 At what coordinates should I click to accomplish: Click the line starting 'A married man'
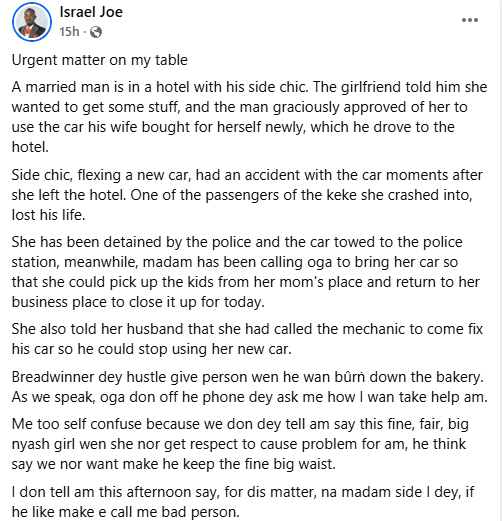249,87
